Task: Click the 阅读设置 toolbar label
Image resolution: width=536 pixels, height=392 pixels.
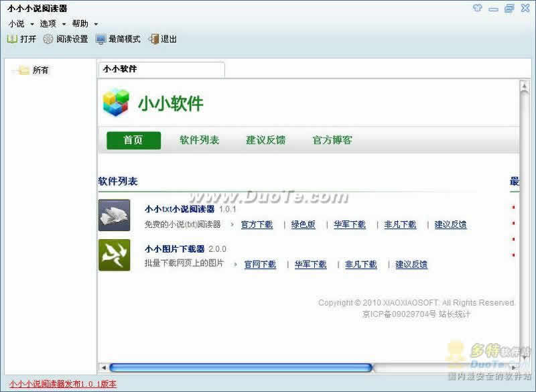Action: tap(72, 40)
